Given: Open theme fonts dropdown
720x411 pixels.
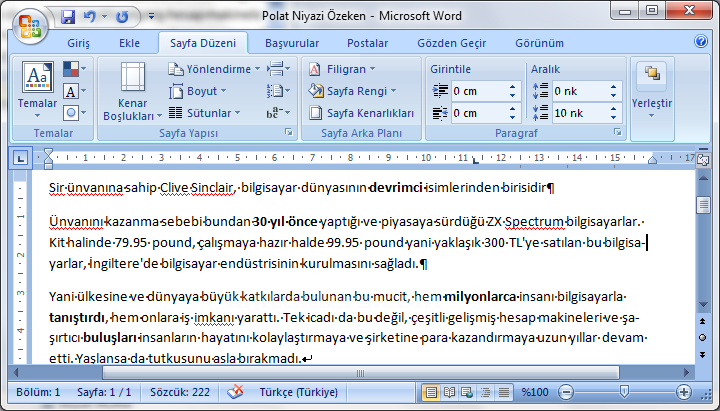Looking at the screenshot, I should click(74, 91).
